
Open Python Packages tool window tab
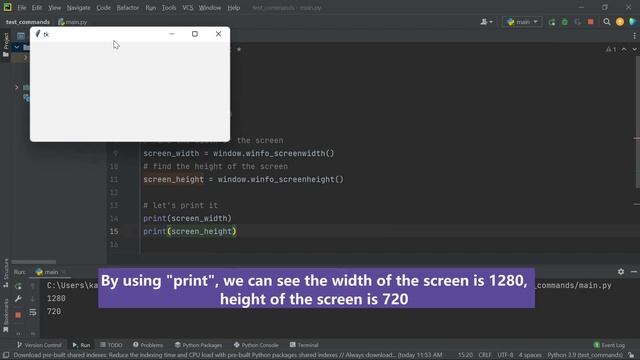coord(198,345)
